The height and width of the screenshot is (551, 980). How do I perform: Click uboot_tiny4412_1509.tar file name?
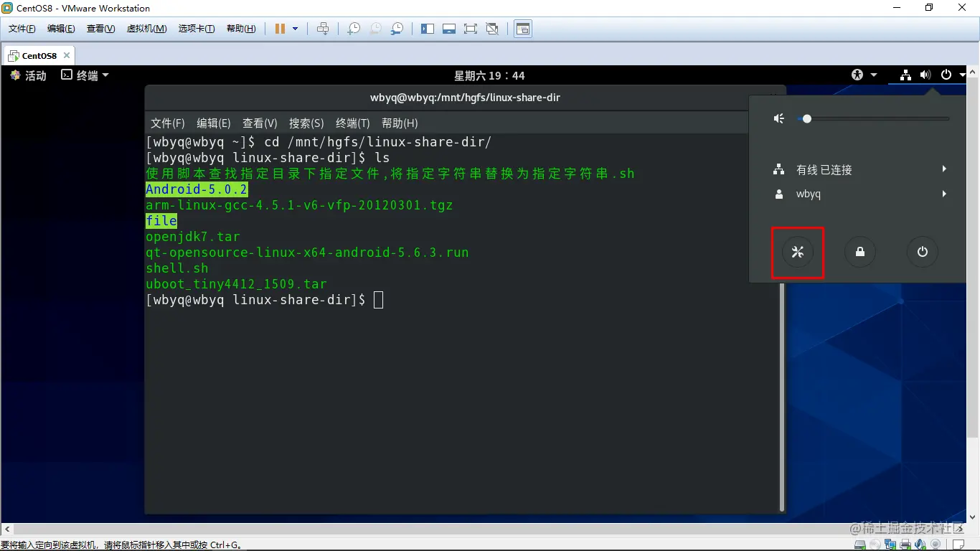click(236, 284)
